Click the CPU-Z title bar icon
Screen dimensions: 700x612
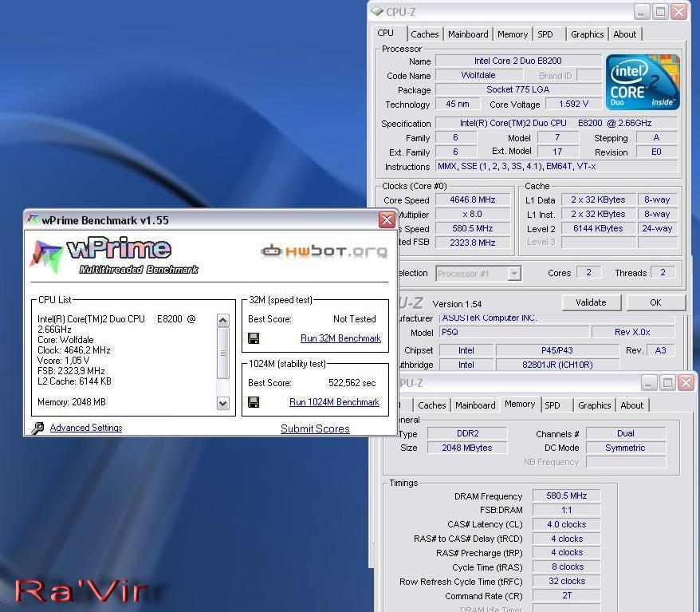click(x=377, y=12)
